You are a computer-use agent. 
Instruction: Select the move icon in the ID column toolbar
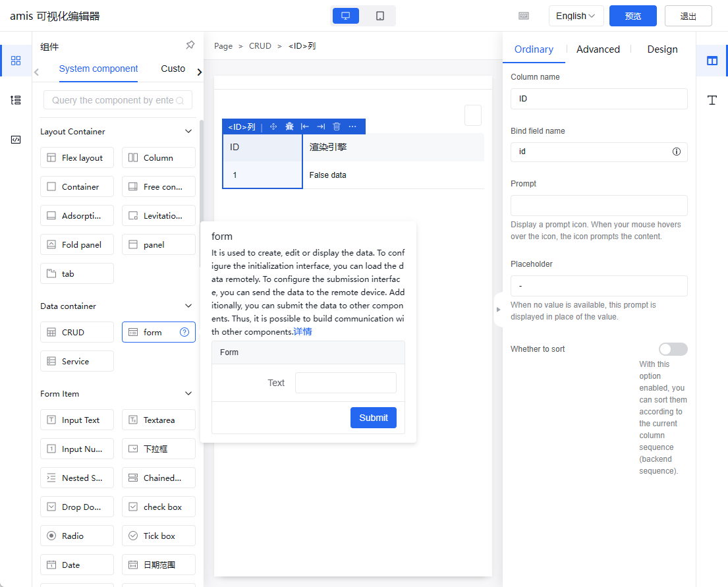click(273, 126)
